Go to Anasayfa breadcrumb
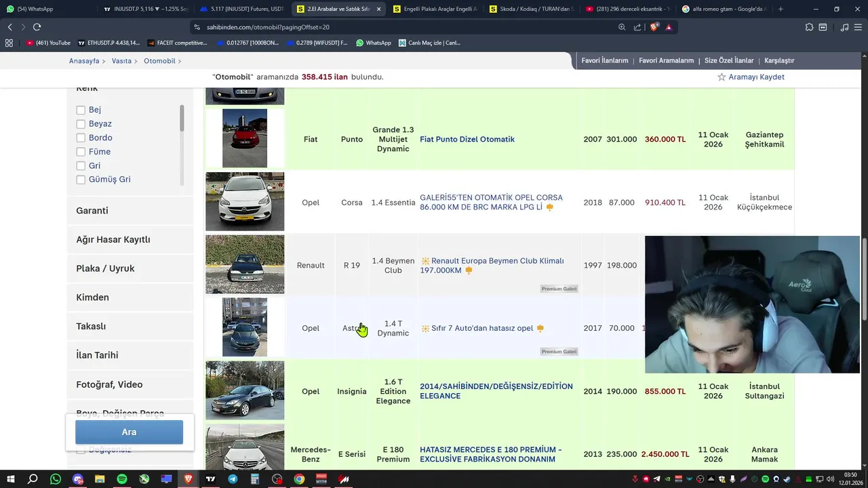The width and height of the screenshot is (868, 488). click(x=84, y=61)
